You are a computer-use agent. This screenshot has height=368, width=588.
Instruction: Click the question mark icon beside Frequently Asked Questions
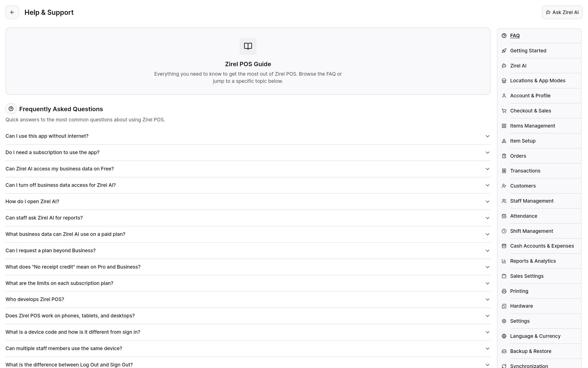[x=11, y=109]
